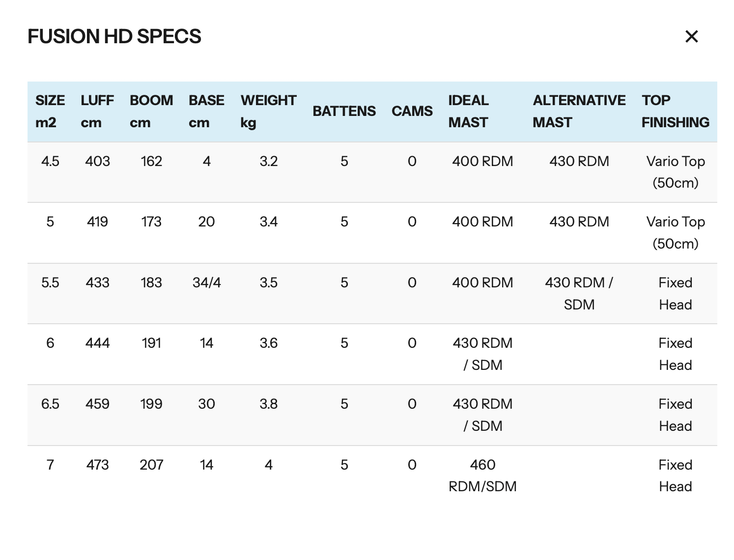
Task: Click the CAMS column header
Action: pos(412,111)
